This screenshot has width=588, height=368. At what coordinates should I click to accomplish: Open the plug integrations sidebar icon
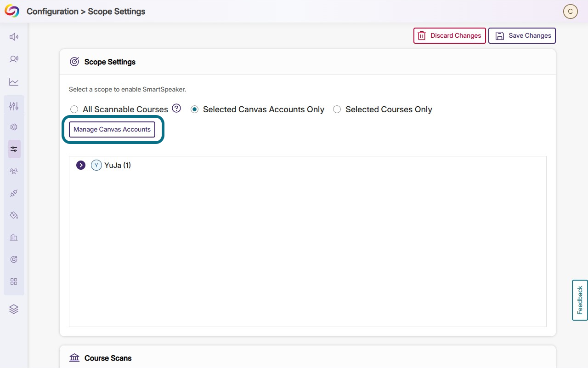coord(14,193)
